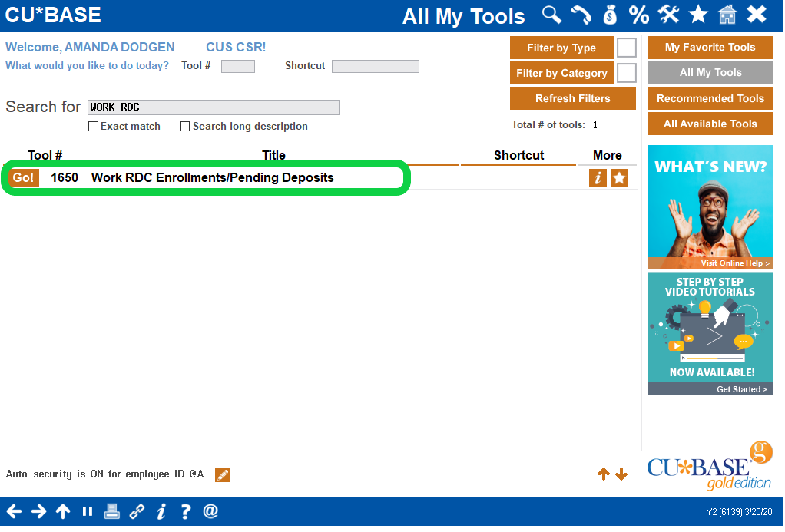Switch to My Favorite Tools
The height and width of the screenshot is (532, 785).
[710, 47]
